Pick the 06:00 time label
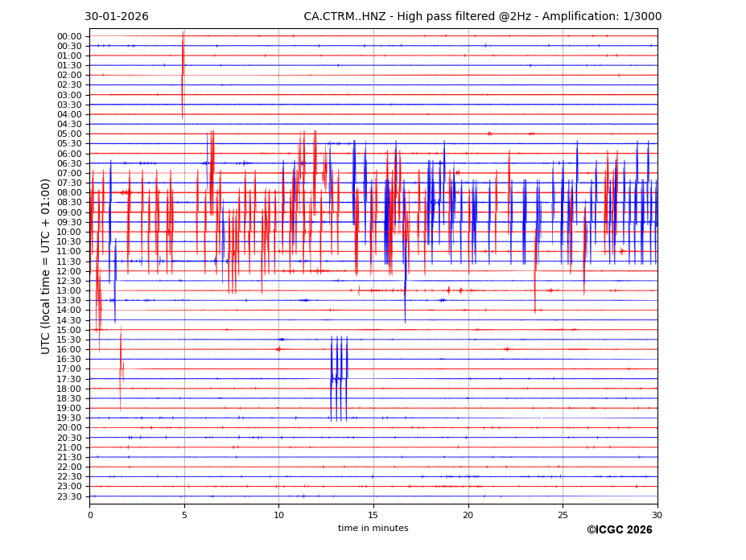This screenshot has width=746, height=560. [69, 154]
